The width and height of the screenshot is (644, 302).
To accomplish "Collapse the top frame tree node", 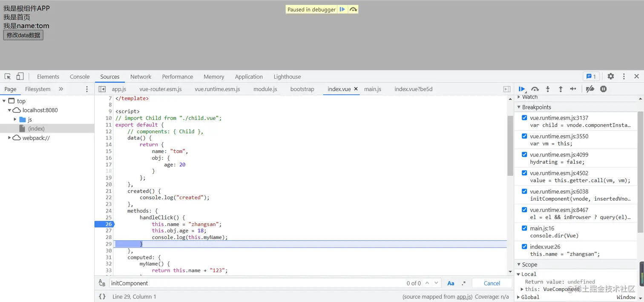I will click(x=4, y=101).
